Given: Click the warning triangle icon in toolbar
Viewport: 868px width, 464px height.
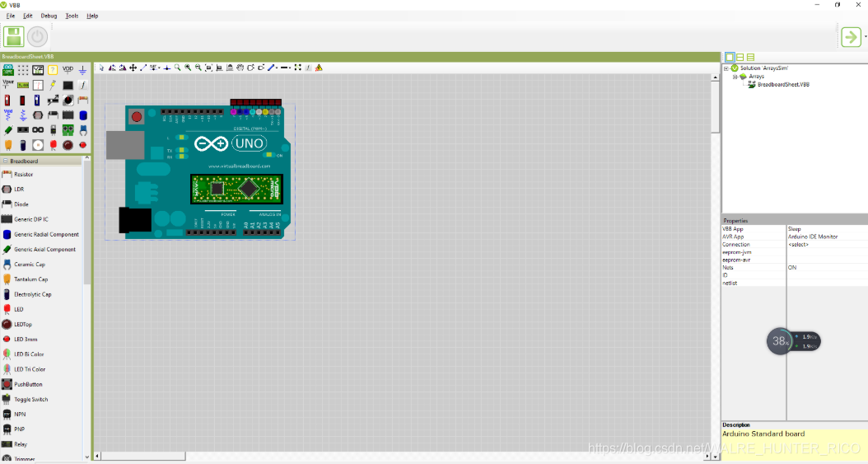Looking at the screenshot, I should click(x=319, y=68).
